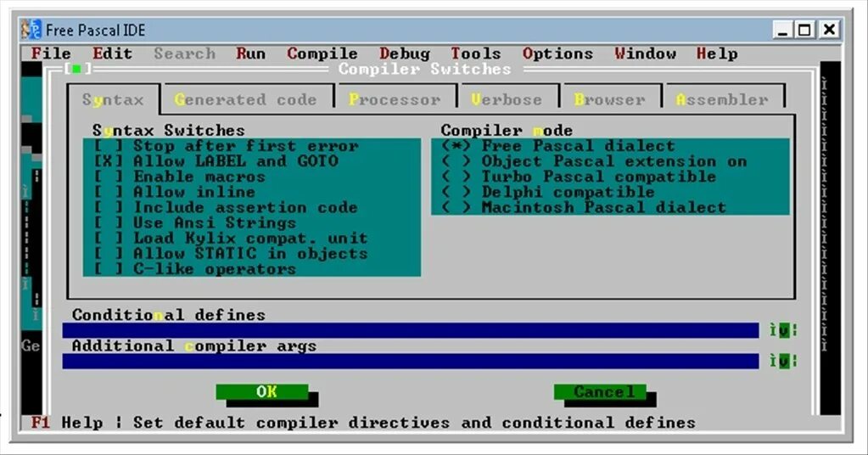Image resolution: width=868 pixels, height=455 pixels.
Task: Focus the Additional compiler args field
Action: coord(410,361)
